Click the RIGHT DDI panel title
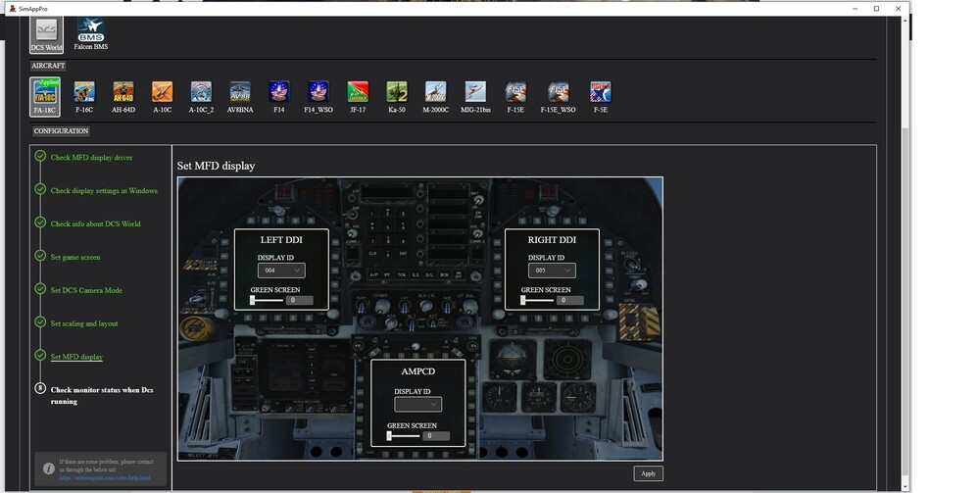The image size is (980, 493). (552, 240)
